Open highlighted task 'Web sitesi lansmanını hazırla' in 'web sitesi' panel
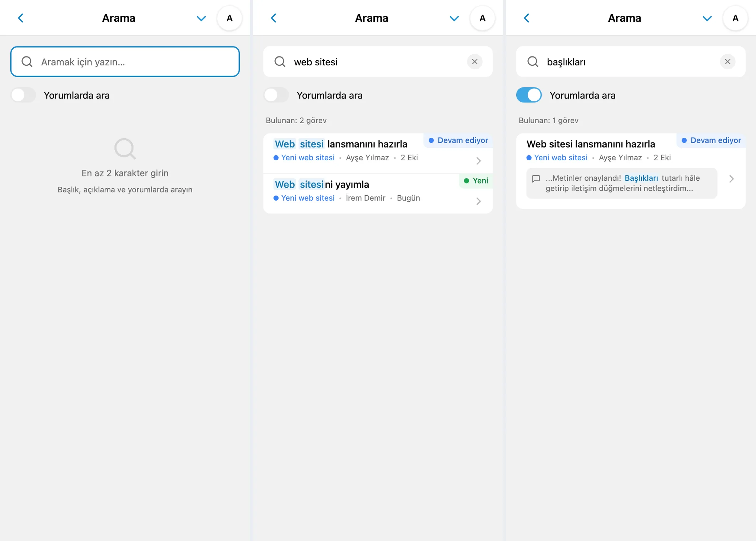Image resolution: width=756 pixels, height=541 pixels. point(341,144)
